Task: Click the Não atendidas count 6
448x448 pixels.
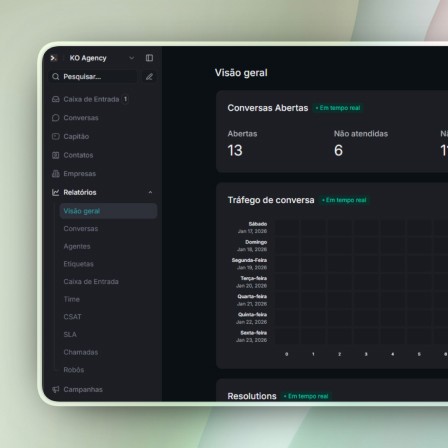Action: point(339,151)
